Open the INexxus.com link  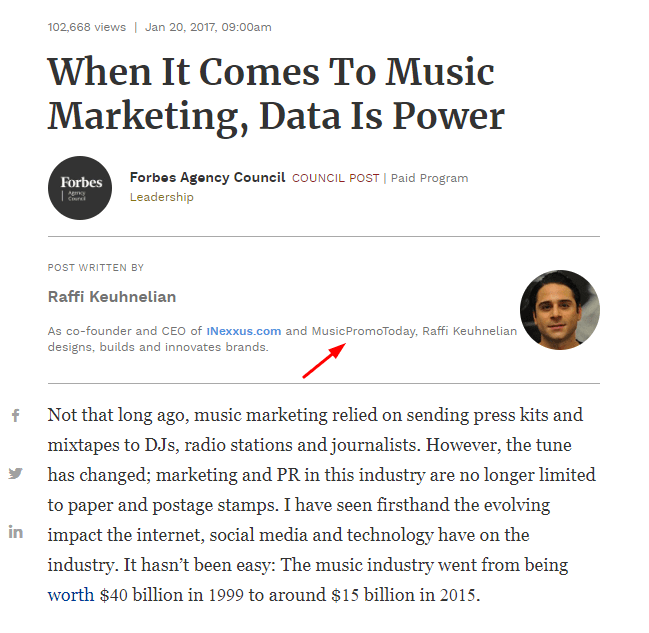pyautogui.click(x=244, y=331)
